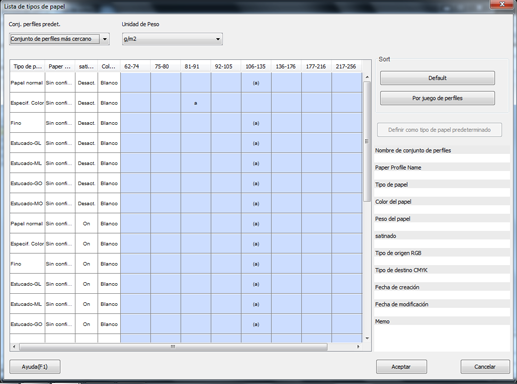517x384 pixels.
Task: Click Definir como tipo de papel predeterminado
Action: coord(439,130)
